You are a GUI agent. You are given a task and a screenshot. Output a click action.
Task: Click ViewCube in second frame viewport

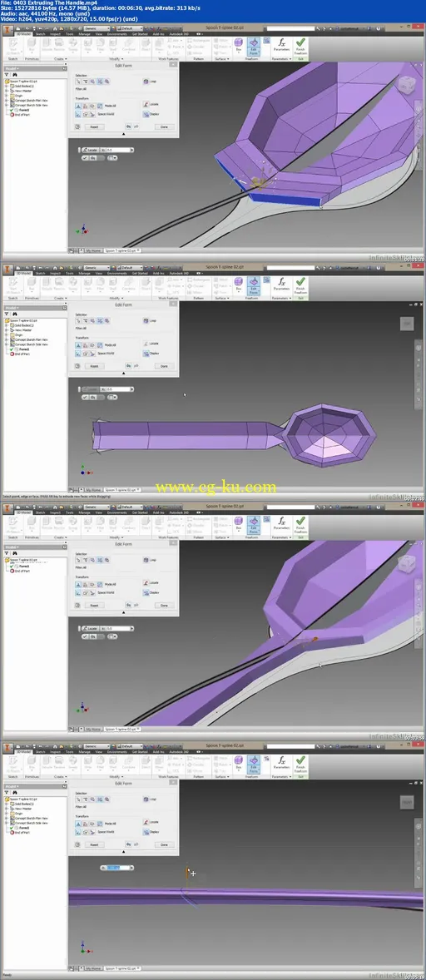tap(407, 323)
